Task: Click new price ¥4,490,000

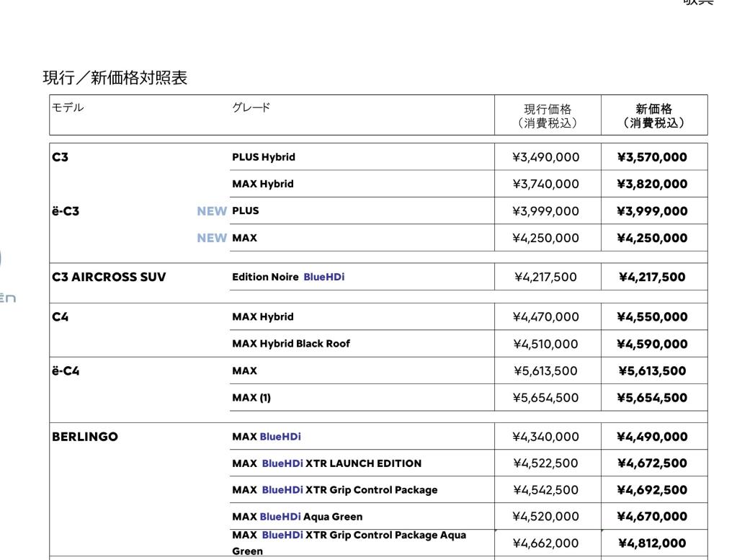Action: [653, 437]
